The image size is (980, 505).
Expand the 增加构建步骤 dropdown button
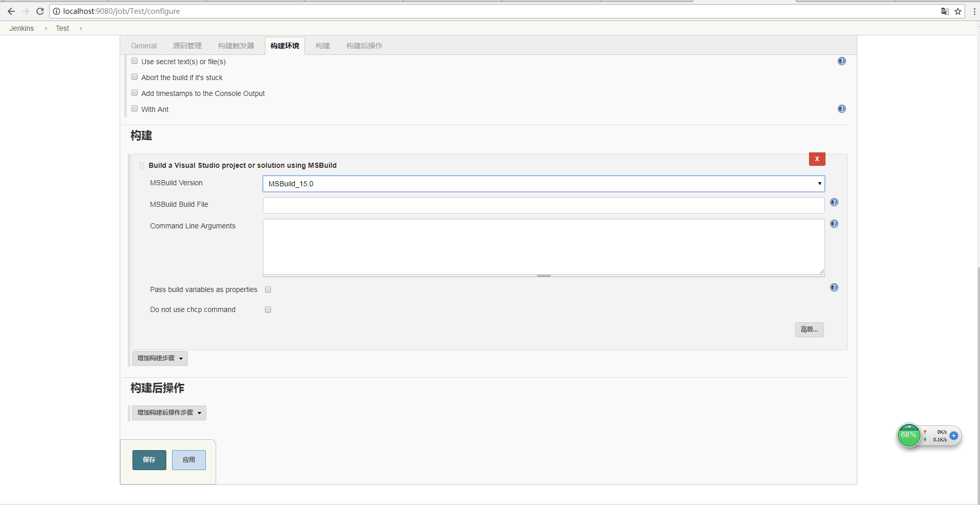tap(160, 358)
